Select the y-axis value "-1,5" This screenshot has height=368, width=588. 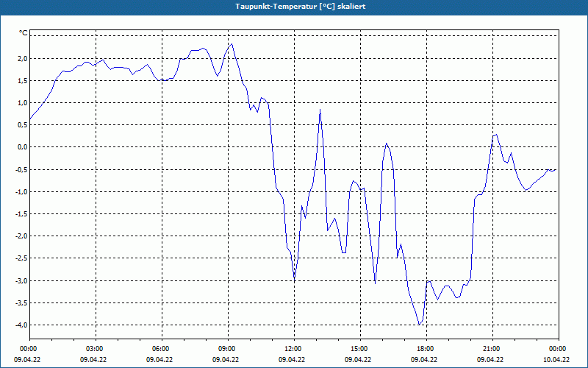click(22, 213)
